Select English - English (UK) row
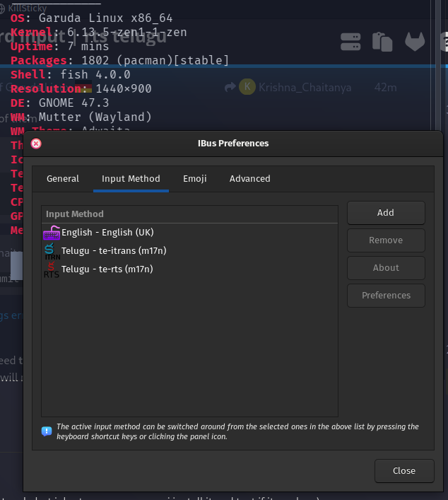This screenshot has height=500, width=448. click(x=189, y=233)
